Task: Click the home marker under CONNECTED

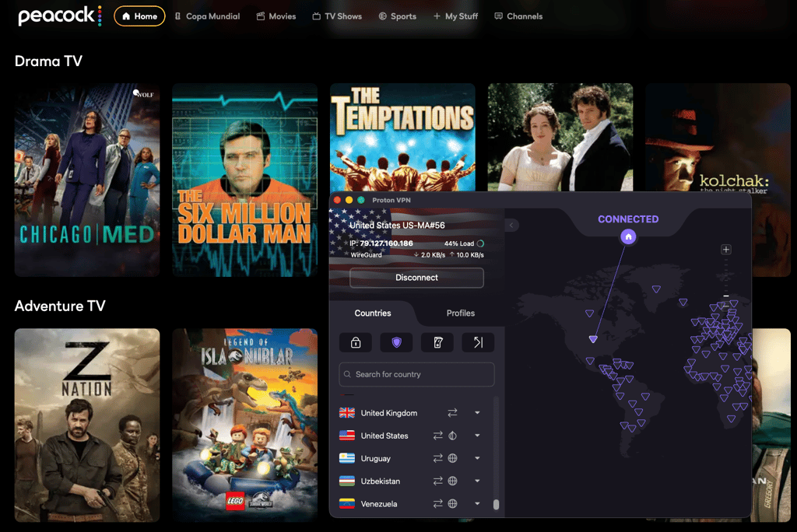Action: (628, 236)
